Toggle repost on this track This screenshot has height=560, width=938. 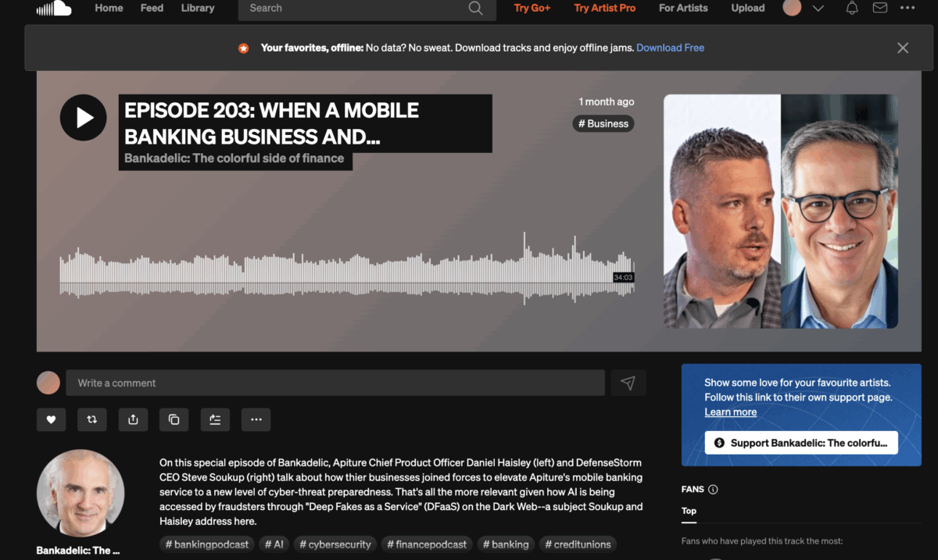tap(91, 419)
